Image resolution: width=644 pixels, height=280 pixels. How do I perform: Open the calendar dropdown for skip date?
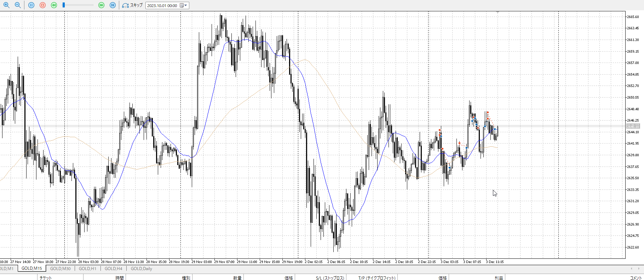click(184, 5)
